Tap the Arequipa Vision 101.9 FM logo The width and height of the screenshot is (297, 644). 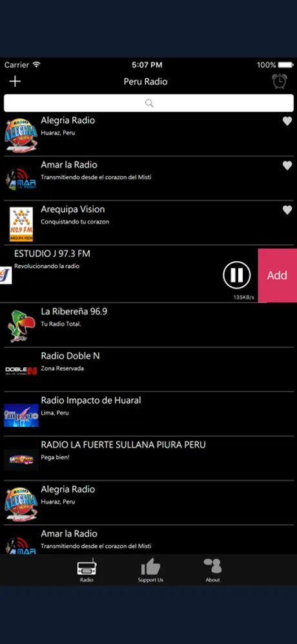click(x=21, y=224)
